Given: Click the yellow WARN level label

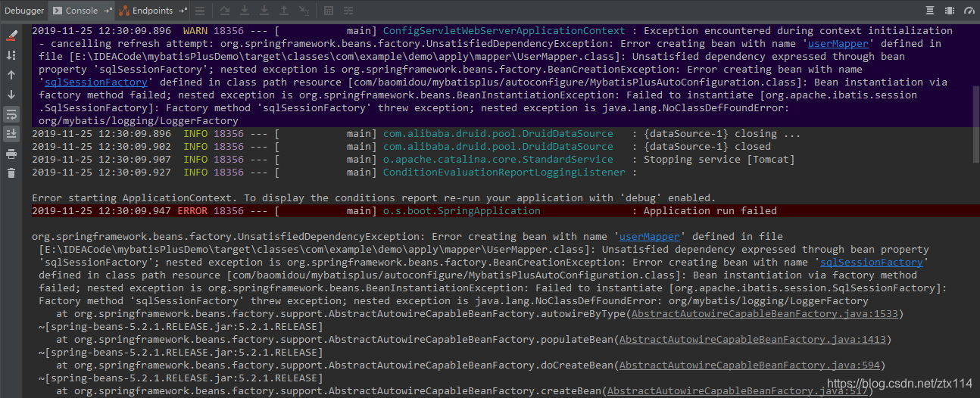Looking at the screenshot, I should [195, 31].
